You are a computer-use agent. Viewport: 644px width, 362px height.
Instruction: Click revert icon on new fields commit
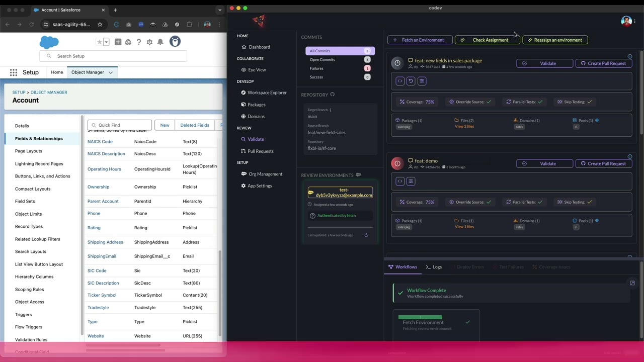[411, 81]
